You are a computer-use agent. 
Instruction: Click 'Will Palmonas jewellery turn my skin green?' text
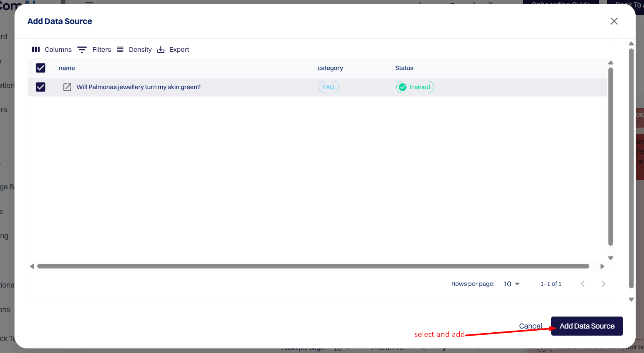click(138, 87)
